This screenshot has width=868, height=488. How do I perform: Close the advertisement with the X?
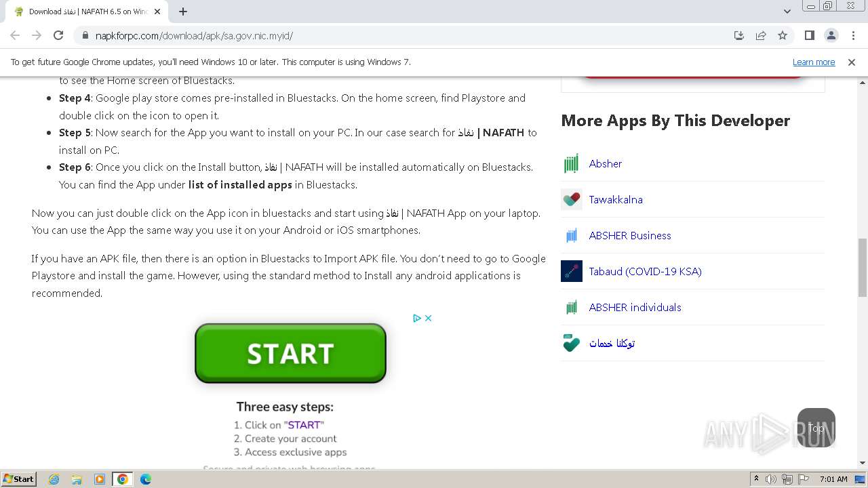coord(429,318)
